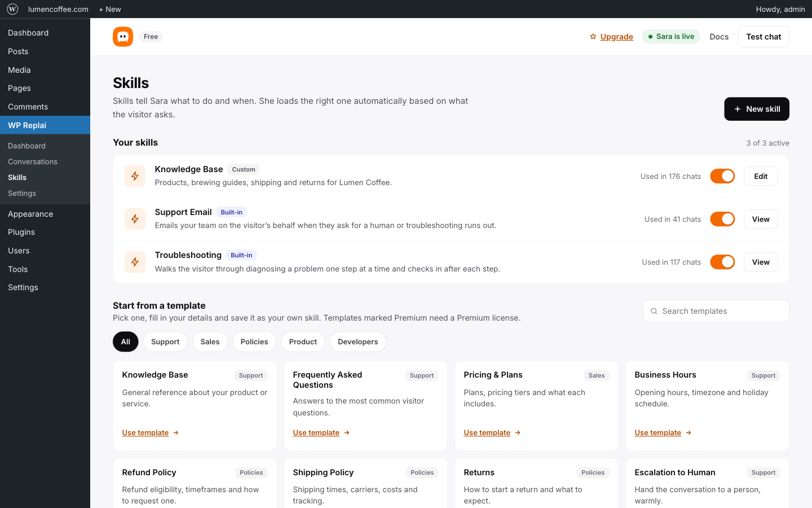
Task: Click the Sara is live status badge
Action: tap(671, 37)
